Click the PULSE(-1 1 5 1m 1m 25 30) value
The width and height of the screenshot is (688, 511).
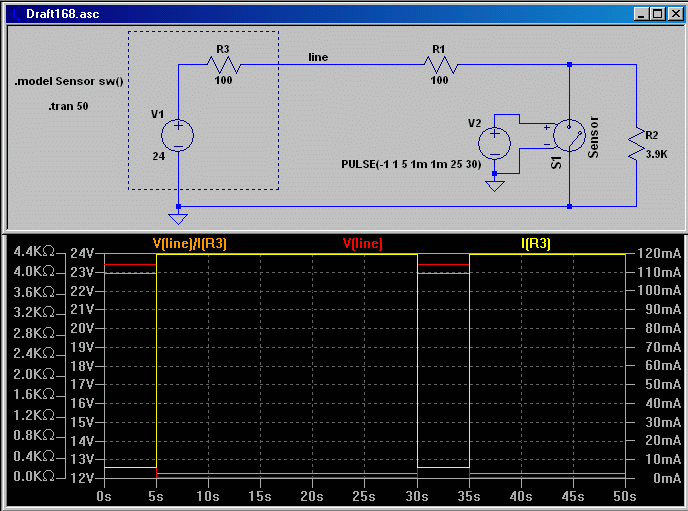pyautogui.click(x=411, y=164)
